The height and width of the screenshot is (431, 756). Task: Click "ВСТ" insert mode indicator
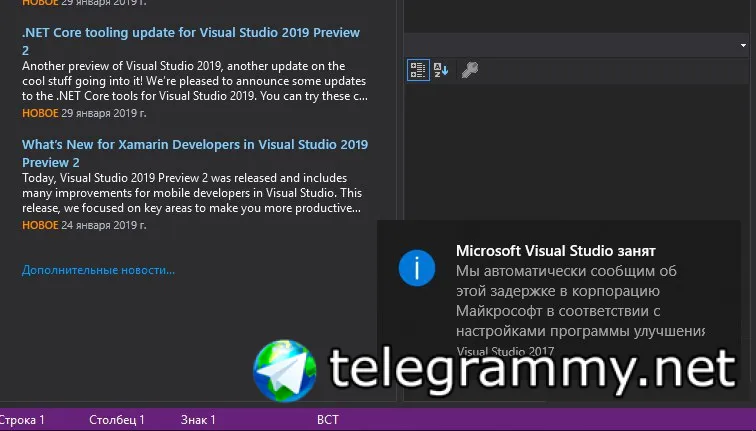pos(328,420)
